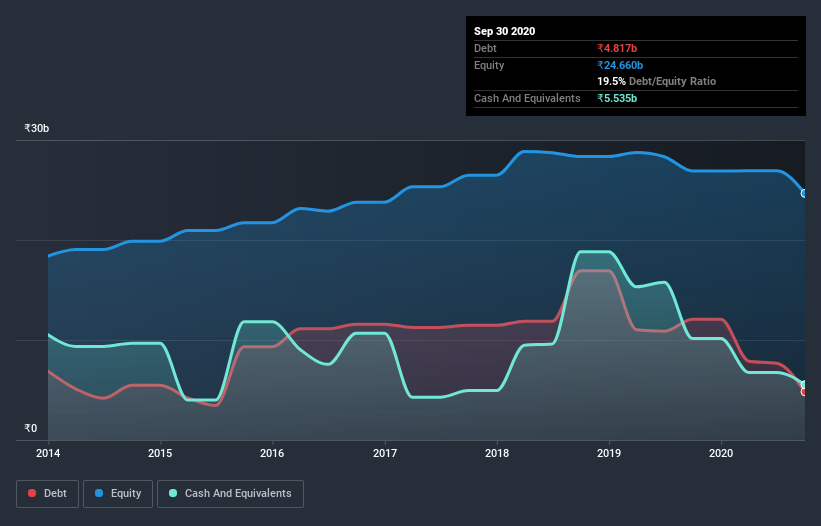Select the Equity endpoint marker on chart
This screenshot has width=821, height=526.
(x=804, y=194)
